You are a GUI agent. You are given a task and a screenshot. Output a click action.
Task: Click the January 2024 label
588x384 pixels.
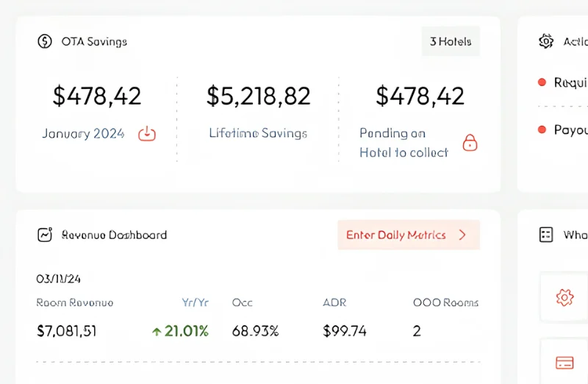pos(83,134)
